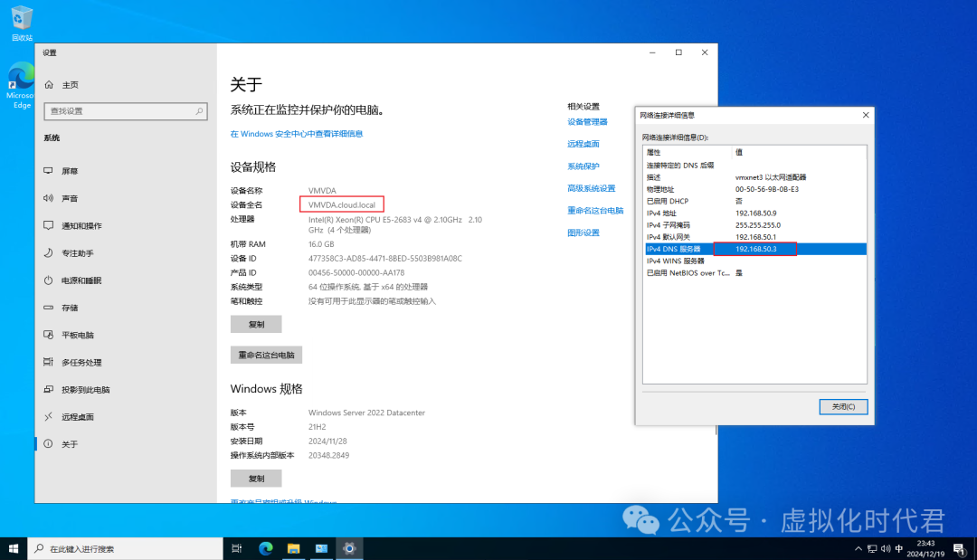Open 存储 storage icon
Image resolution: width=977 pixels, height=560 pixels.
(49, 308)
